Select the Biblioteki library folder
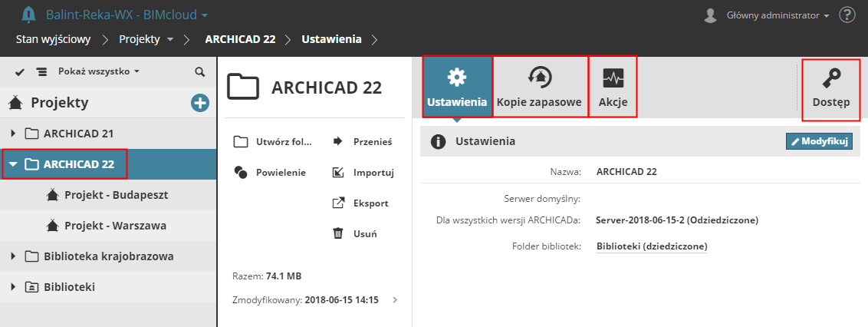 108,287
